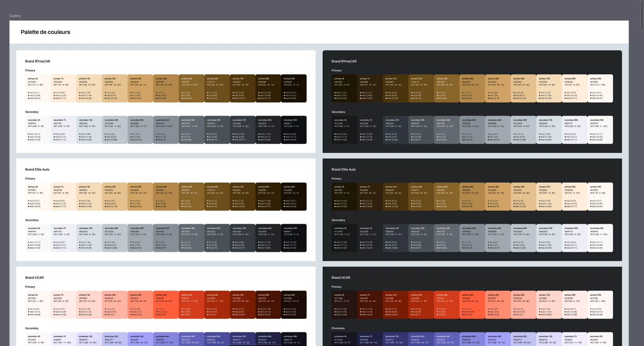The width and height of the screenshot is (644, 346).
Task: Select primary-50 swatch in light Brand BYmyCAR panel
Action: click(x=38, y=88)
